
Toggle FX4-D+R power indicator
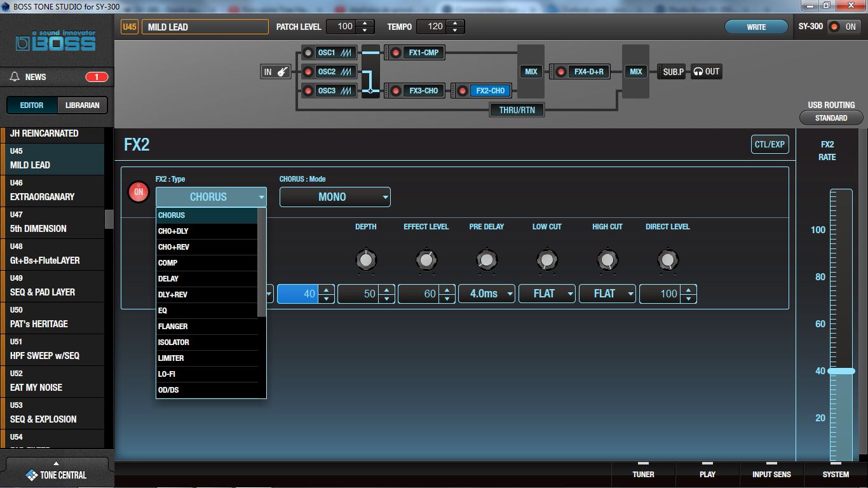560,72
